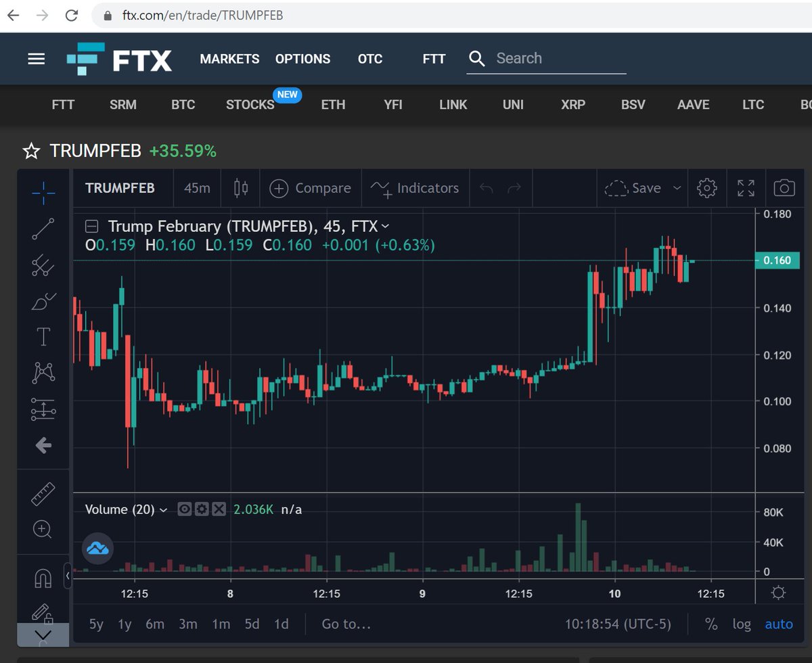Activate magnet snapping mode

(x=43, y=576)
